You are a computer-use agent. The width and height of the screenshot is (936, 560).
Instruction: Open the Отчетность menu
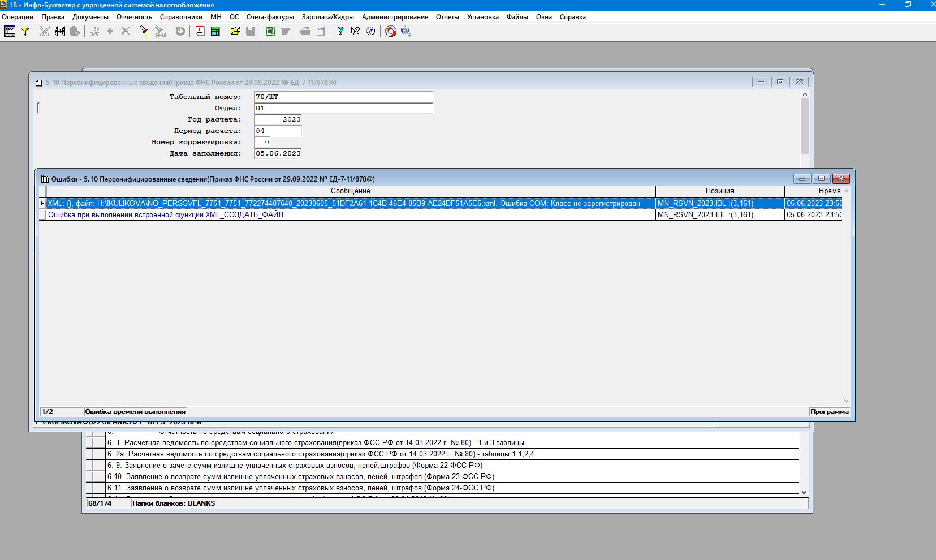click(134, 17)
